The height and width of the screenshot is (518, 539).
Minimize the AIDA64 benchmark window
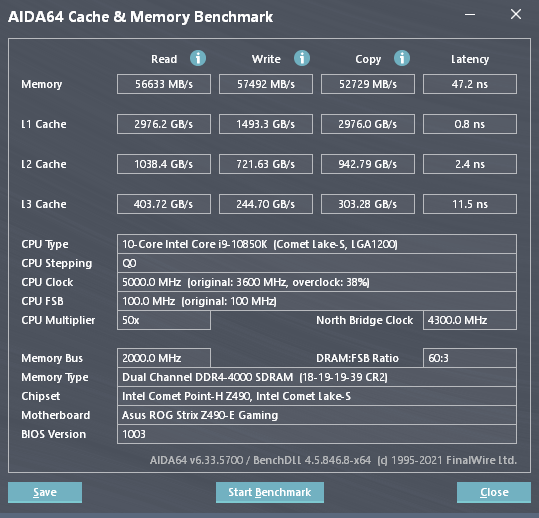470,14
